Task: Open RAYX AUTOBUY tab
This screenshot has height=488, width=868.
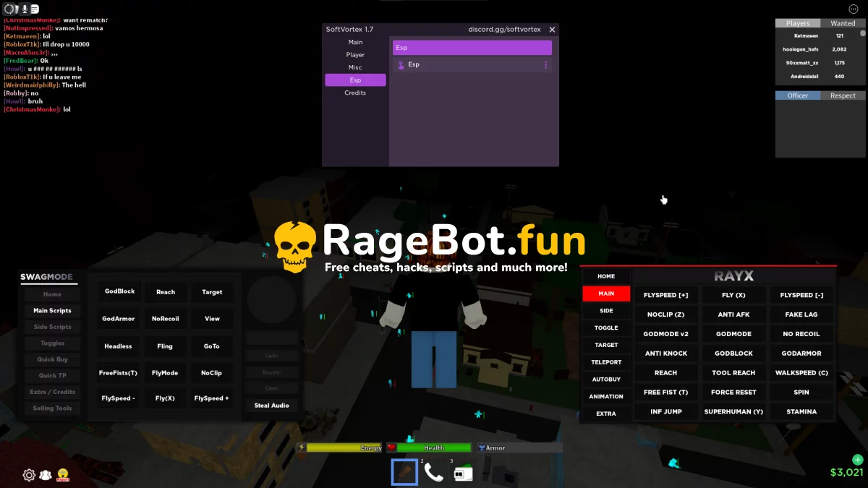Action: coord(606,380)
